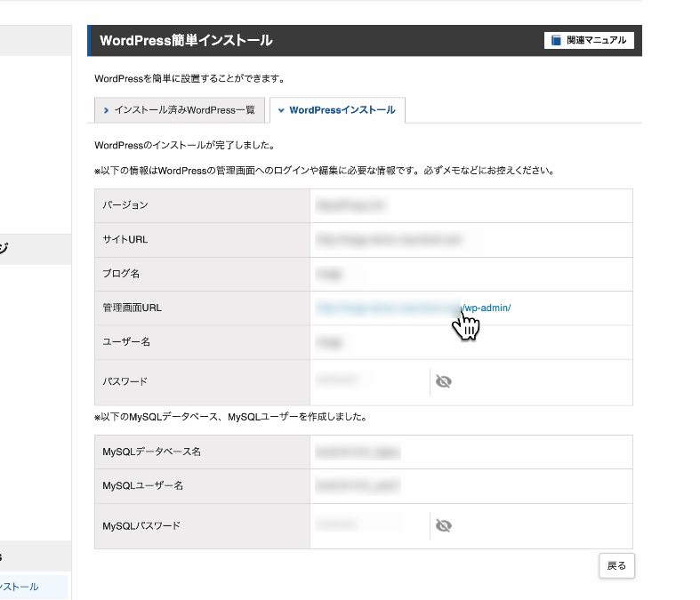
Task: Select the ユーザー名 row label
Action: point(126,342)
